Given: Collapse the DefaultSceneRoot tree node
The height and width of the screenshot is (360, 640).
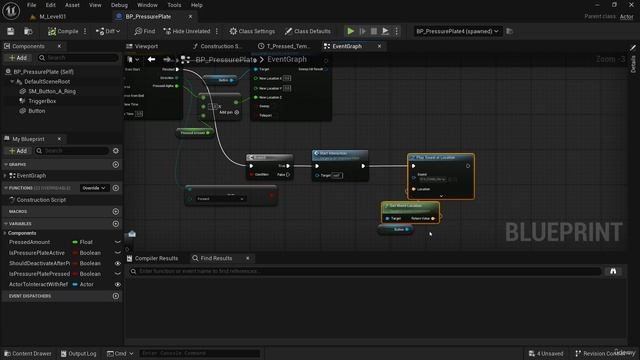Looking at the screenshot, I should pos(12,82).
